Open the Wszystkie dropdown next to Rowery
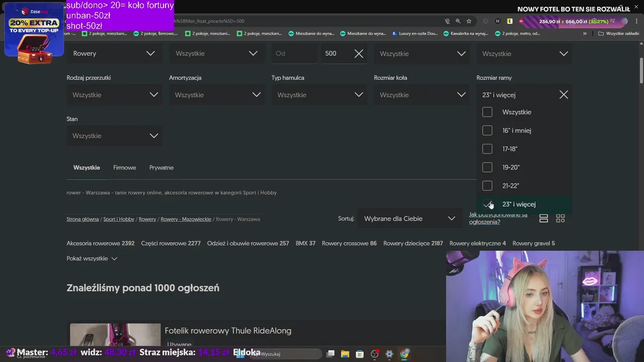The width and height of the screenshot is (644, 362). pos(217,54)
